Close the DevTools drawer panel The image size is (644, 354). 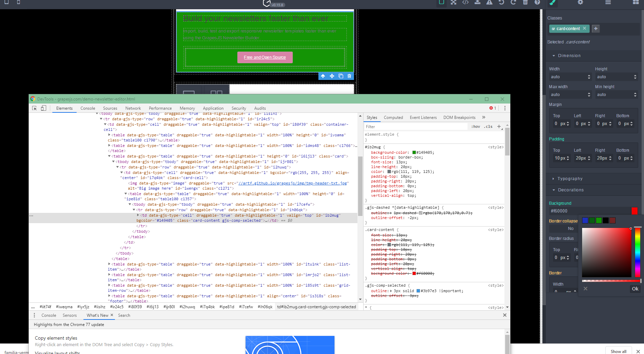[505, 315]
